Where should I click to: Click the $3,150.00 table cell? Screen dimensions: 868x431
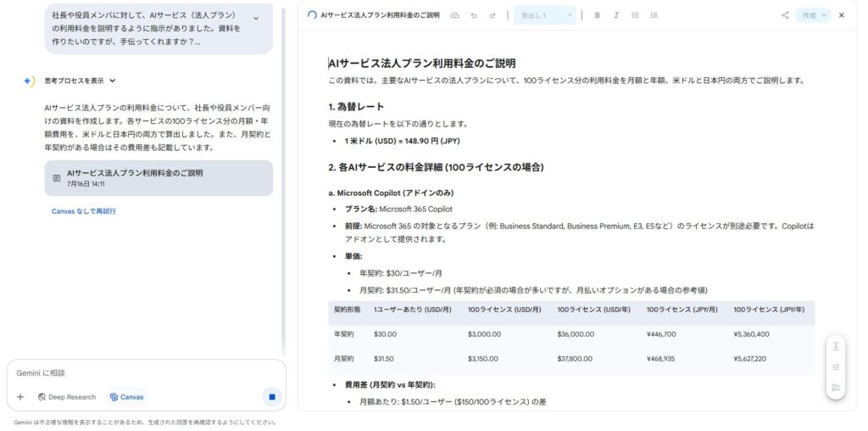484,358
